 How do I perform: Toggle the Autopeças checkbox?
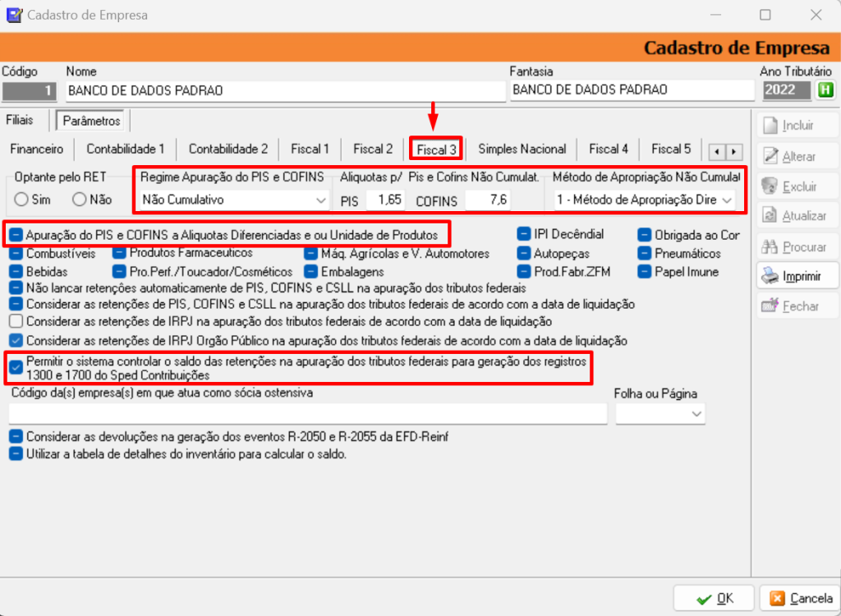pos(524,253)
